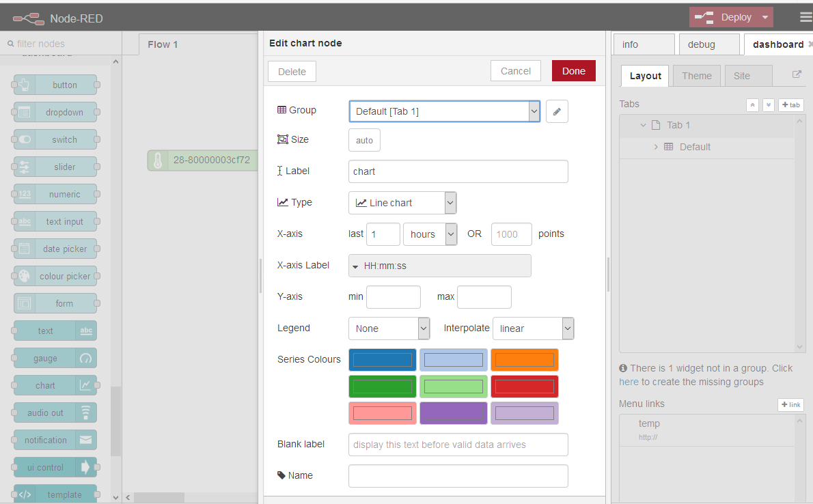Switch to the debug sidebar tab
813x504 pixels.
tap(709, 44)
